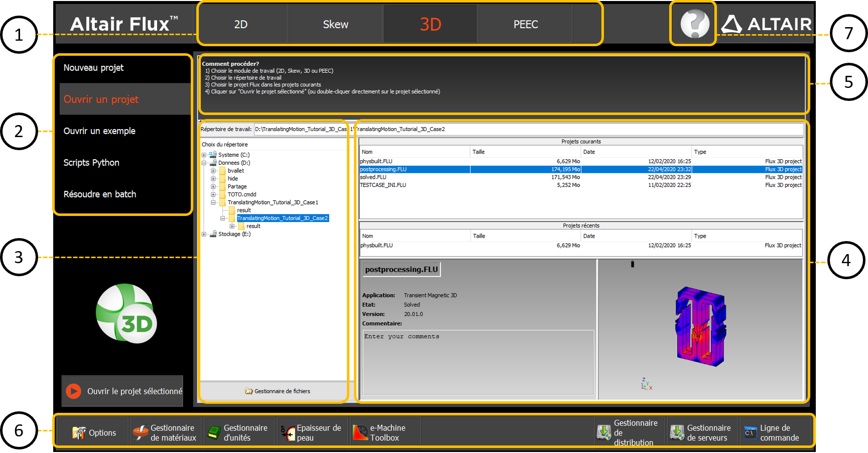Open the help question mark icon
The width and height of the screenshot is (868, 453).
click(x=694, y=24)
